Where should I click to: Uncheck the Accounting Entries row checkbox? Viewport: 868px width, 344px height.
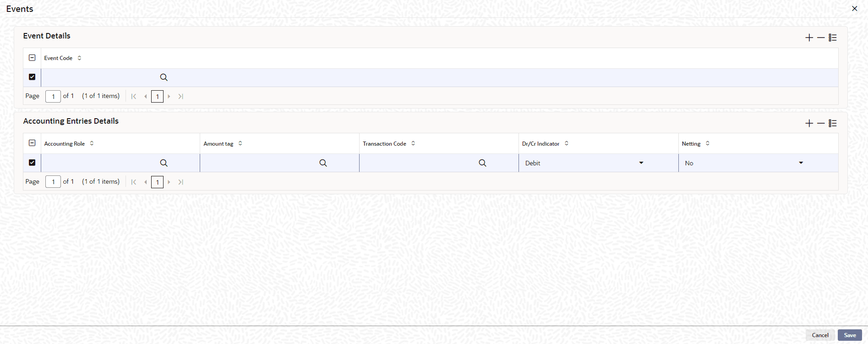tap(32, 163)
